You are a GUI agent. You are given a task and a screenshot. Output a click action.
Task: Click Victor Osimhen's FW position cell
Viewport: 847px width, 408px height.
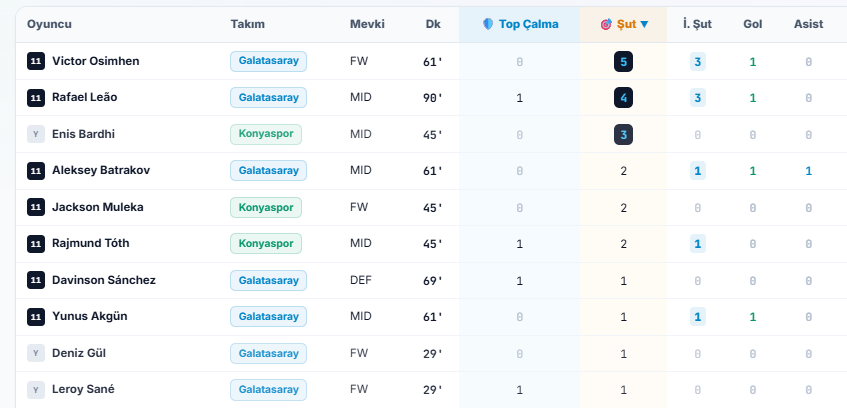(x=359, y=61)
